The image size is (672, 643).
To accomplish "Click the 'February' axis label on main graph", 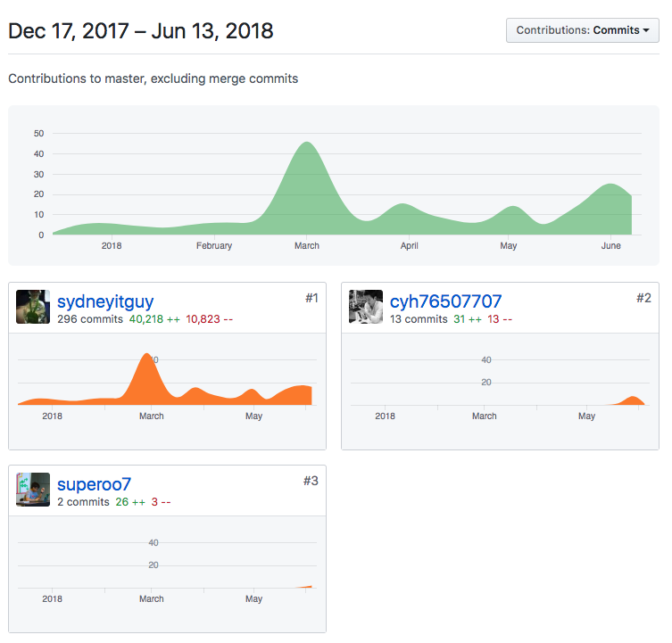I will point(214,246).
